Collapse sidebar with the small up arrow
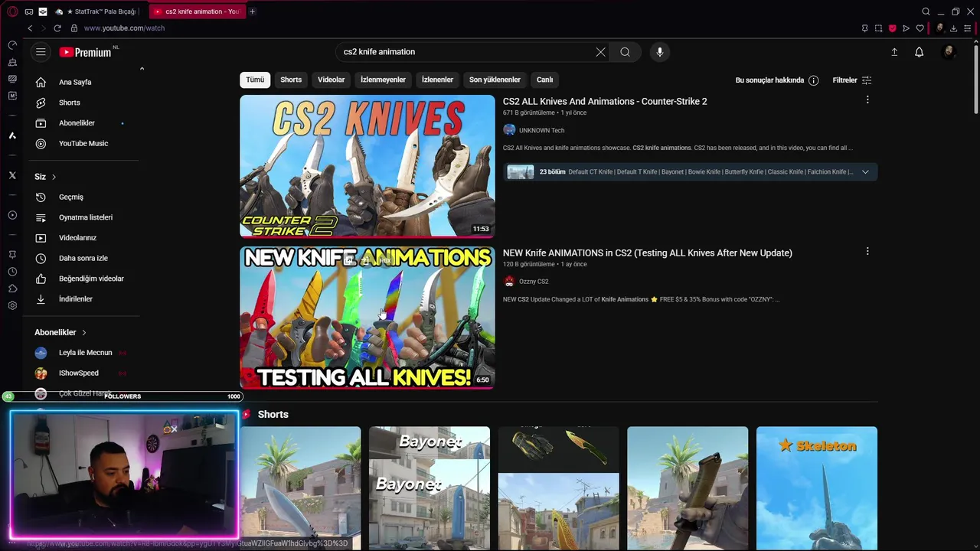This screenshot has width=980, height=551. click(x=142, y=69)
